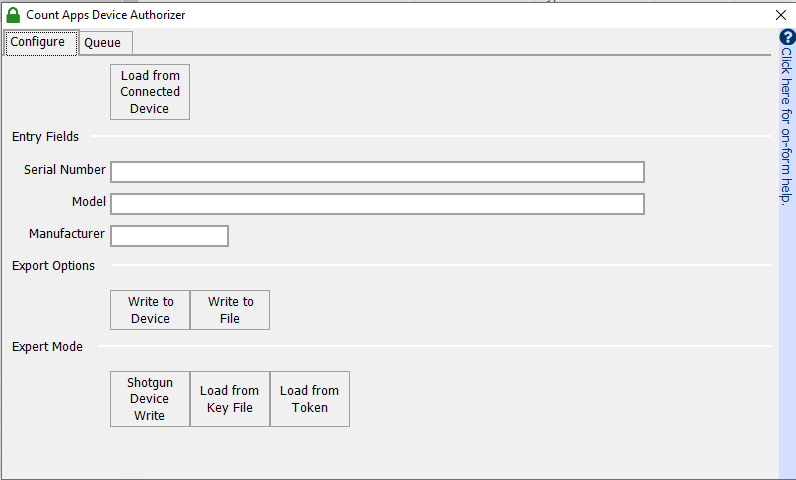796x480 pixels.
Task: Click the green padlock icon in title bar
Action: [x=13, y=15]
